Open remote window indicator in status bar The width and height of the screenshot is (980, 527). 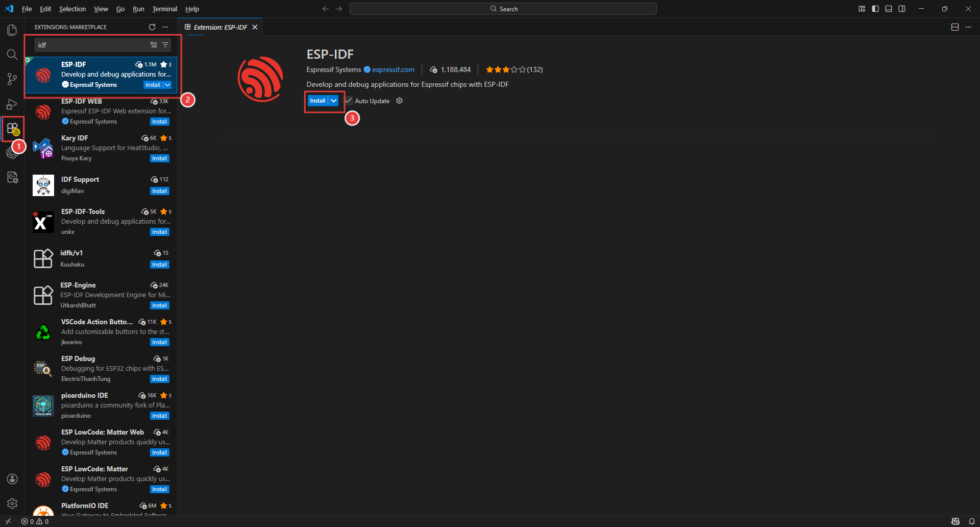coord(8,521)
